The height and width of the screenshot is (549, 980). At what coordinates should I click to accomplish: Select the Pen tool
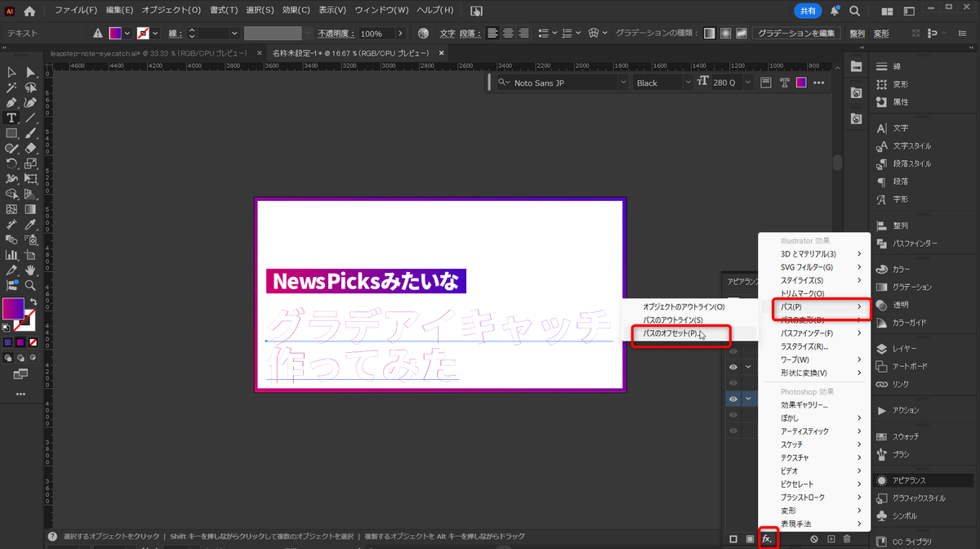click(12, 103)
